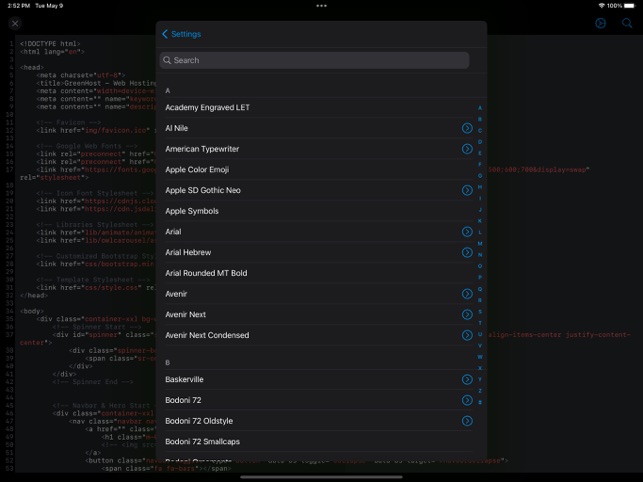The width and height of the screenshot is (643, 482).
Task: Tap the run preview icon
Action: [x=601, y=23]
